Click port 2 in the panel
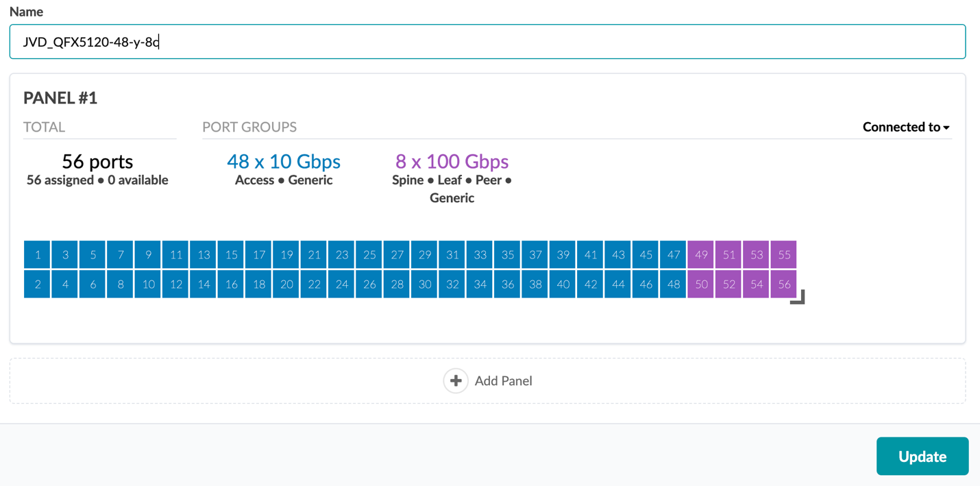The image size is (980, 486). [38, 284]
